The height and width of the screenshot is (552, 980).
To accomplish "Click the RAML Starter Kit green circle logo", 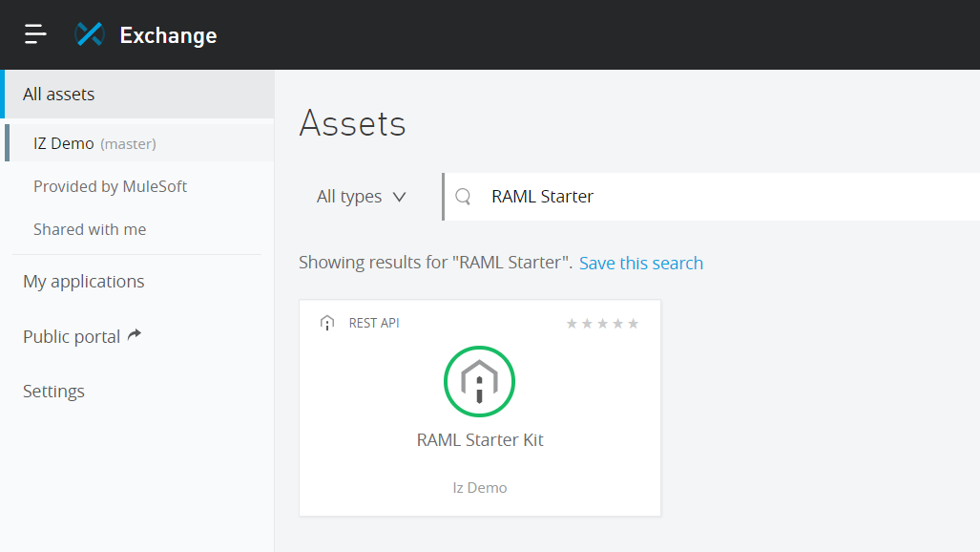I will (479, 381).
